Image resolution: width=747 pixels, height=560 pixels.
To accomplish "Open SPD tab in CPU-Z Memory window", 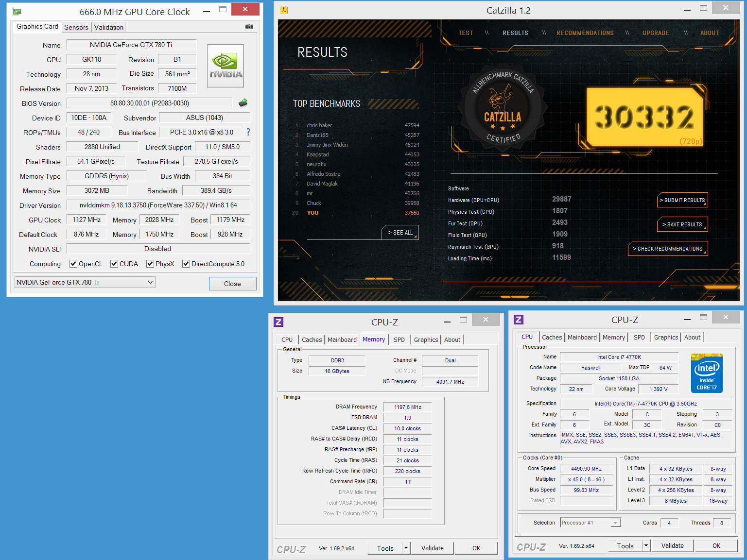I will [399, 339].
